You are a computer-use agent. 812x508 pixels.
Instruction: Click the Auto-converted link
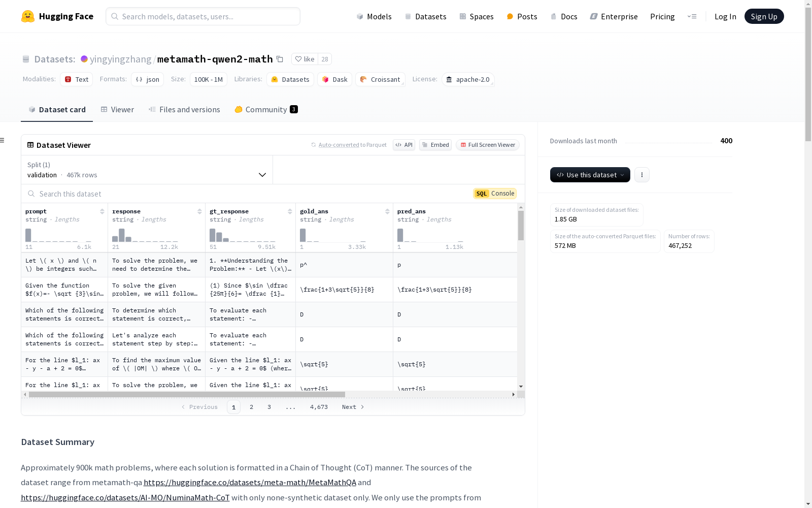point(339,145)
